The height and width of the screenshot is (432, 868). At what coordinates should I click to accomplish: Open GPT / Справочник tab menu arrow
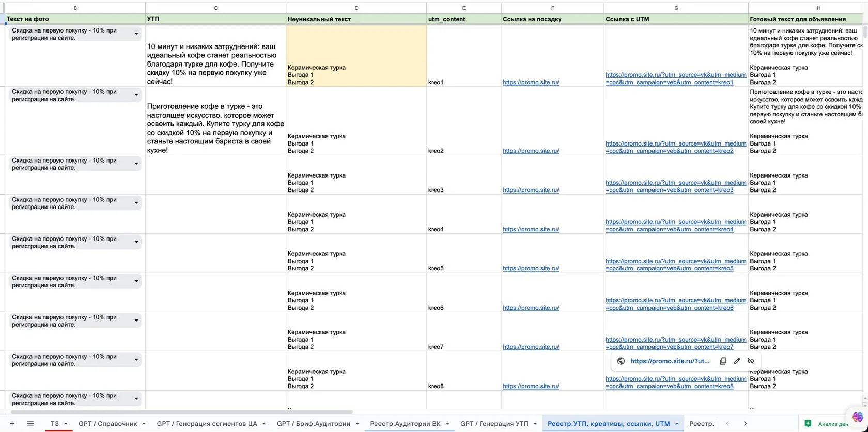click(144, 424)
